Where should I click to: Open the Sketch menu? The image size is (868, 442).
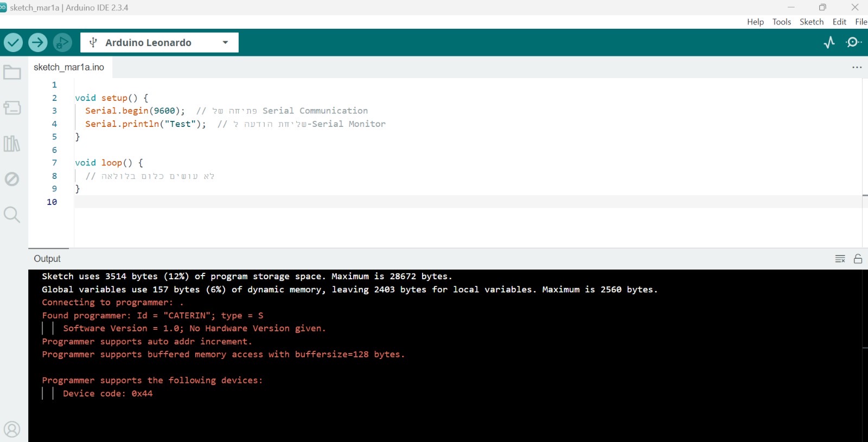(x=812, y=22)
